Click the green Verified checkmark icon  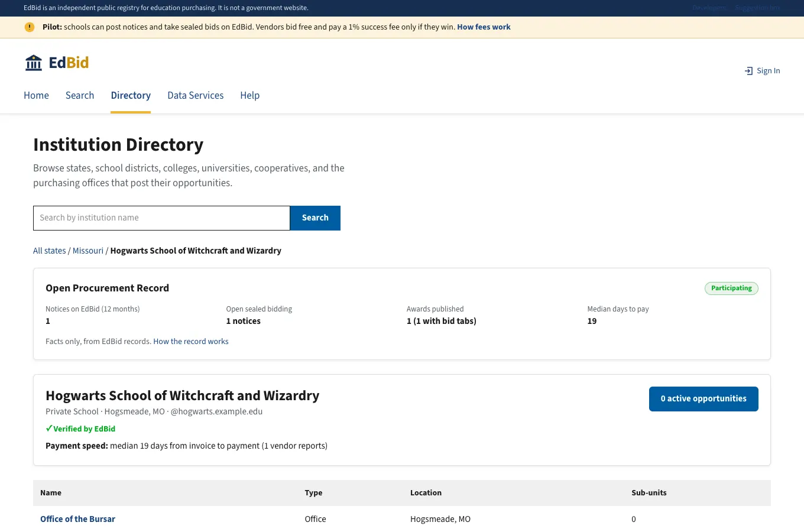pos(49,429)
